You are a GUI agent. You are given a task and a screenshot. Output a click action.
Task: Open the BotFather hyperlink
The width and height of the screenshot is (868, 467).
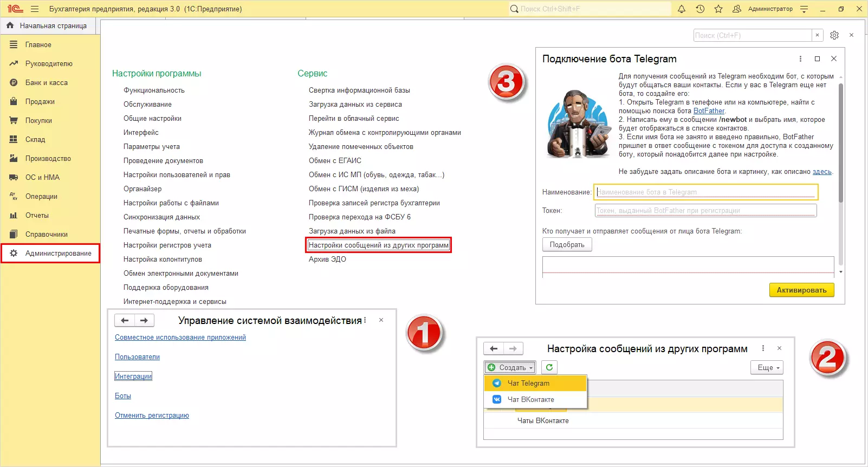[709, 111]
